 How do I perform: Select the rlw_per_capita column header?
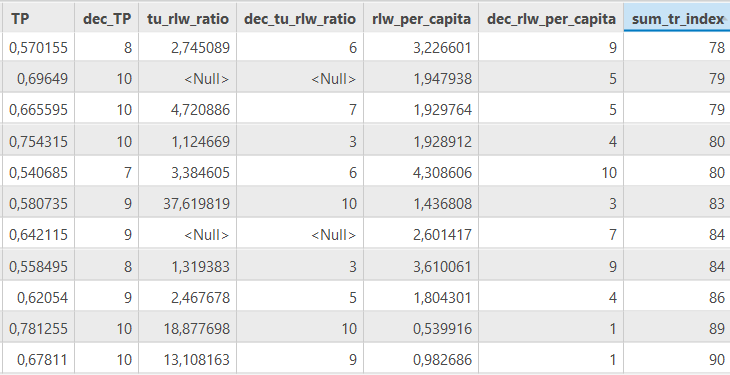pos(421,19)
